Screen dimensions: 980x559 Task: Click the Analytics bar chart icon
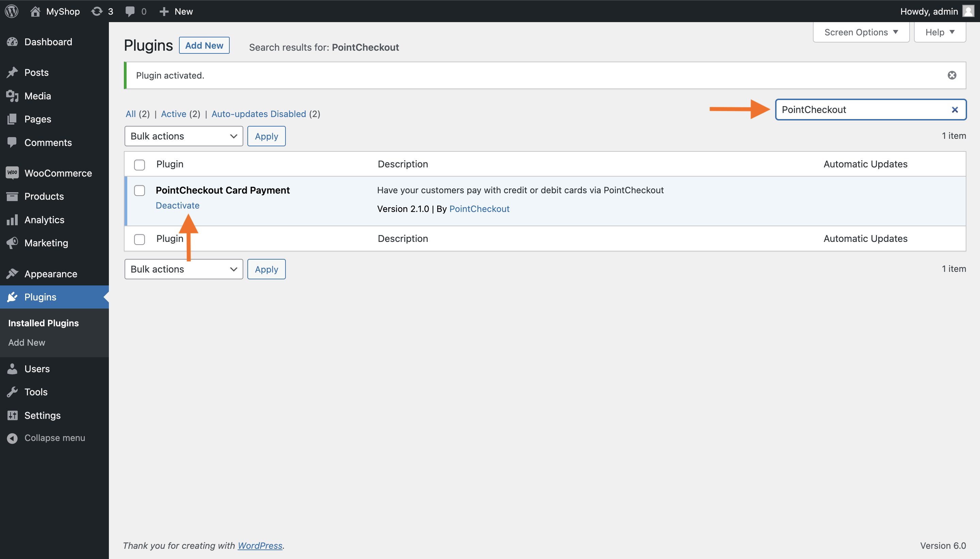12,219
